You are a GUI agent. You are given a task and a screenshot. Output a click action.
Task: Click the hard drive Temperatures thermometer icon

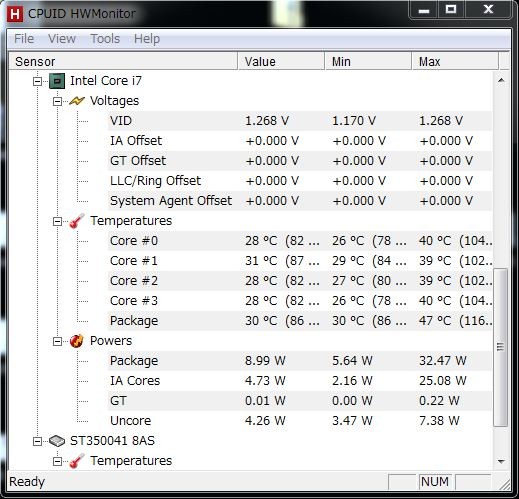click(77, 461)
